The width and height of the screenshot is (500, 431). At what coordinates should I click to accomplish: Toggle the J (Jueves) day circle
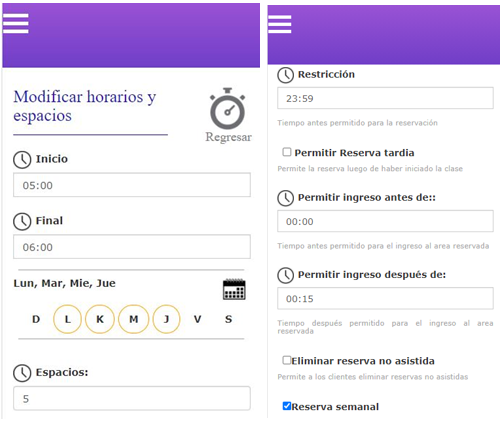click(166, 319)
